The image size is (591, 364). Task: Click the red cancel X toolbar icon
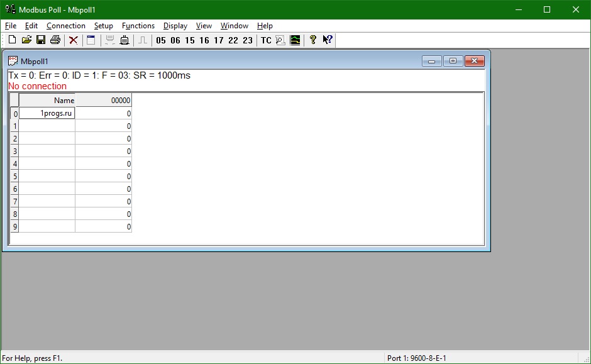tap(74, 40)
